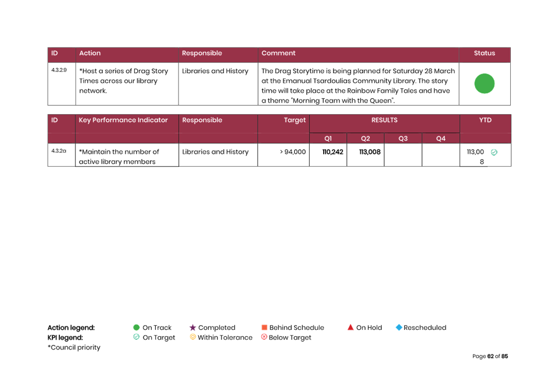Click the Below Target red face icon
The height and width of the screenshot is (392, 555).
[264, 337]
